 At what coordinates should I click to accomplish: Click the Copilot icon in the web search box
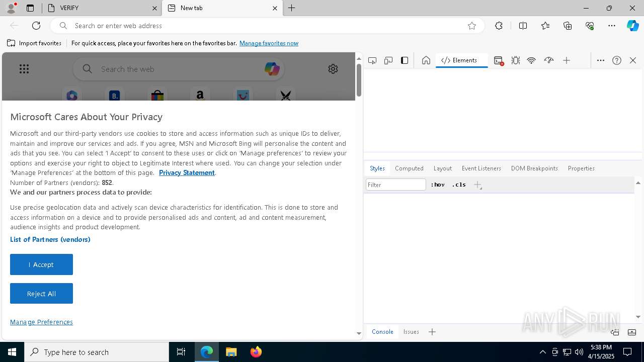[x=272, y=69]
